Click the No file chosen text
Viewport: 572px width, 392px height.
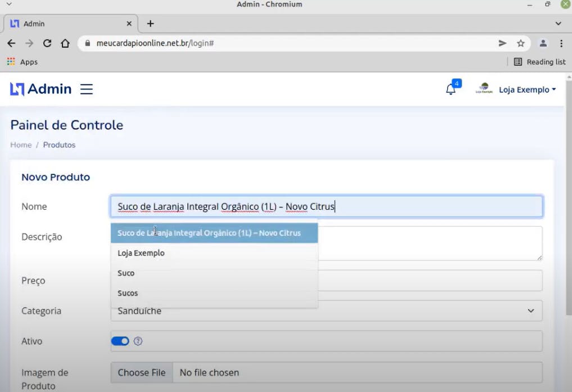point(209,373)
